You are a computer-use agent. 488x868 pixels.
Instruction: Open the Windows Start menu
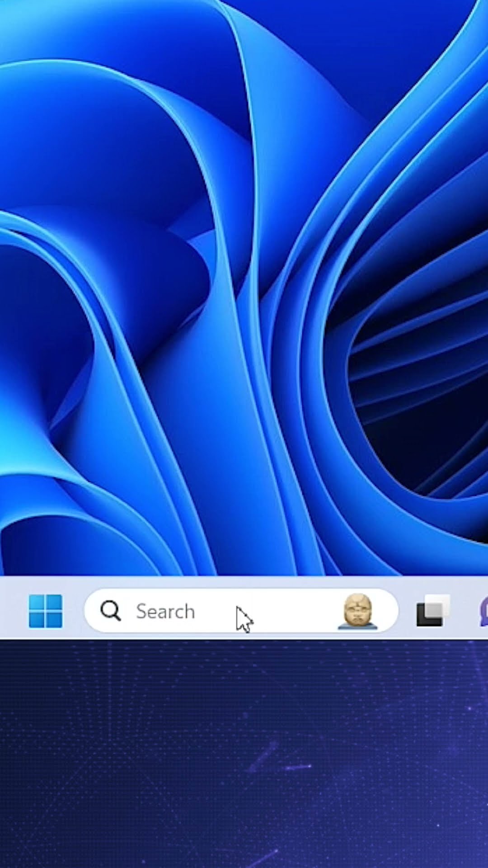click(46, 611)
